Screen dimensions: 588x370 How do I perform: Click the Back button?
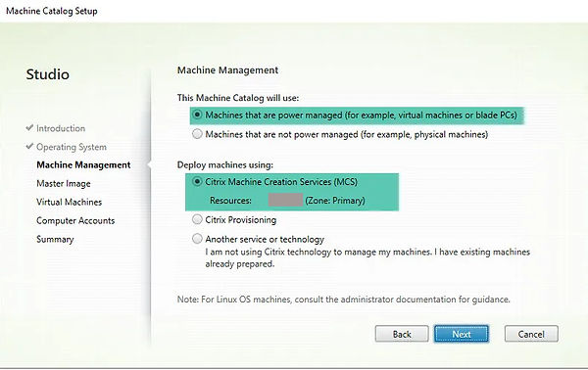coord(402,334)
